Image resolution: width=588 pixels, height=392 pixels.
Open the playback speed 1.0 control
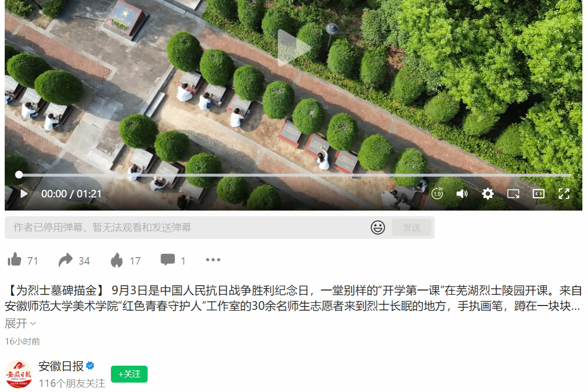click(437, 193)
